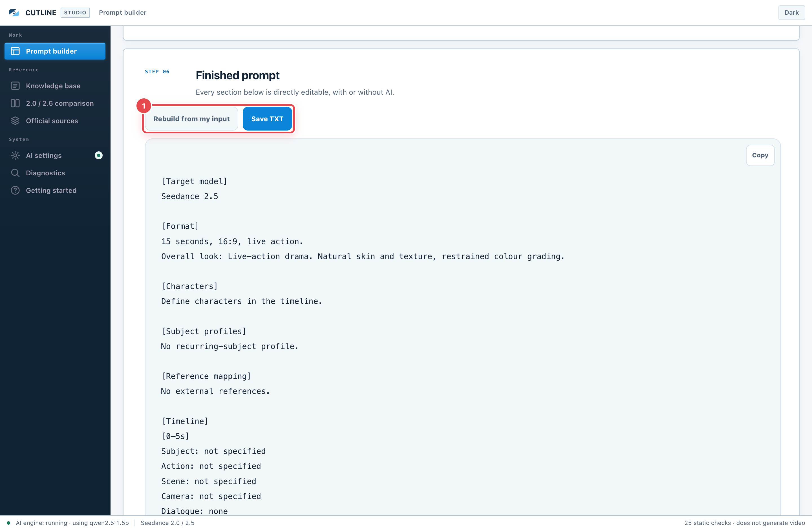Open the Knowledge base page
The height and width of the screenshot is (530, 812).
tap(55, 86)
